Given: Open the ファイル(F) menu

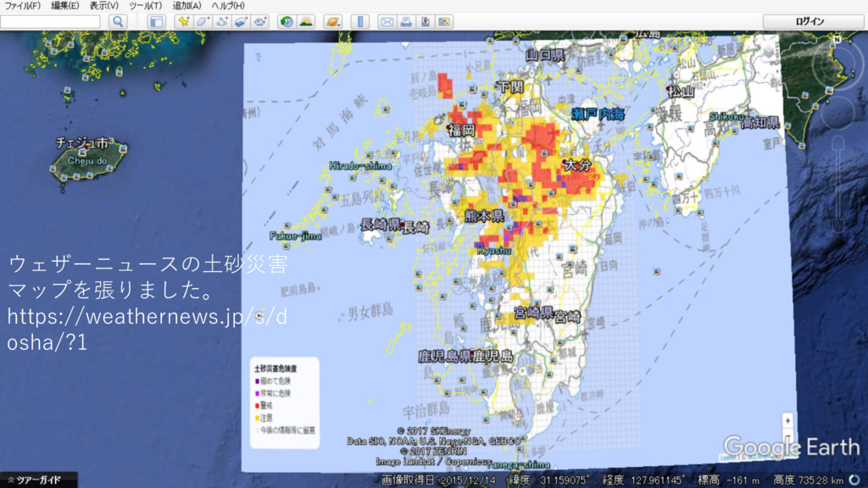Looking at the screenshot, I should [23, 6].
